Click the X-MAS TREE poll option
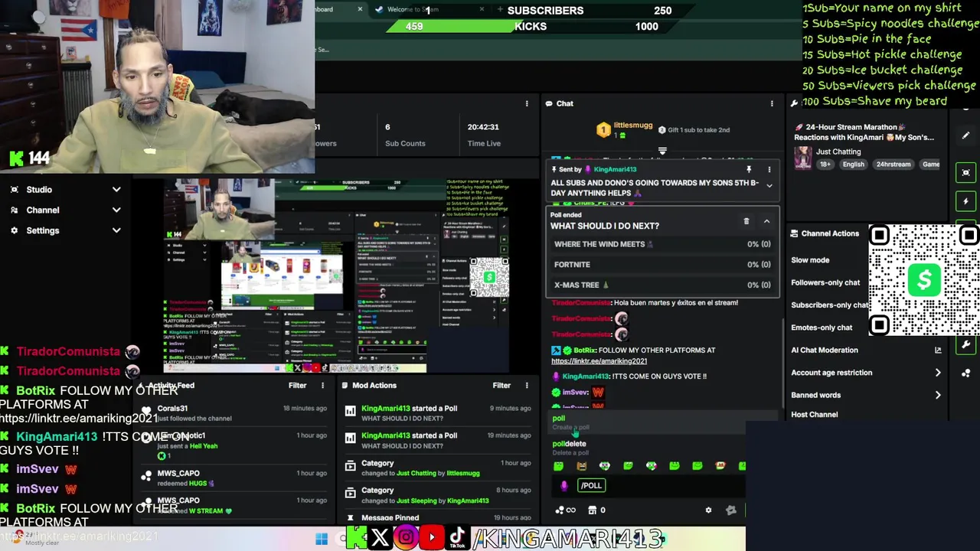 [662, 285]
